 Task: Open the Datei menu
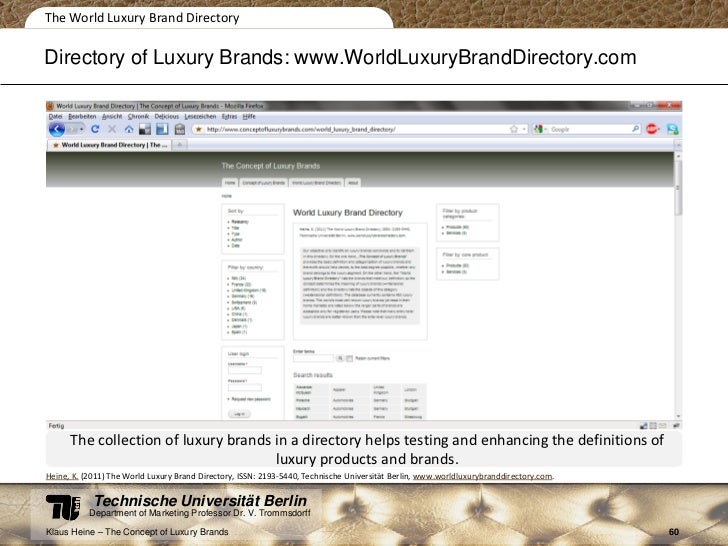(55, 117)
